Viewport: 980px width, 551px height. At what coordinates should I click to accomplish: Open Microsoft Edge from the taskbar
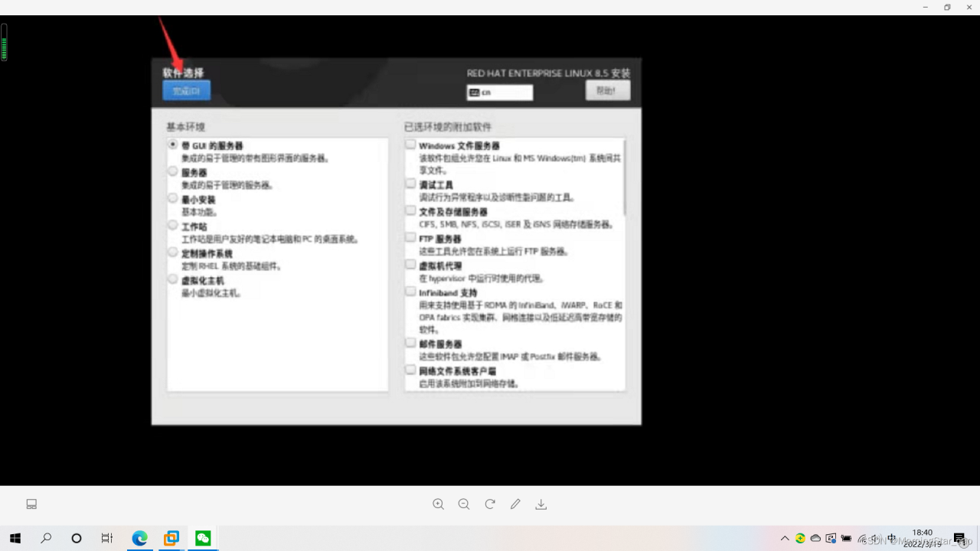[139, 538]
